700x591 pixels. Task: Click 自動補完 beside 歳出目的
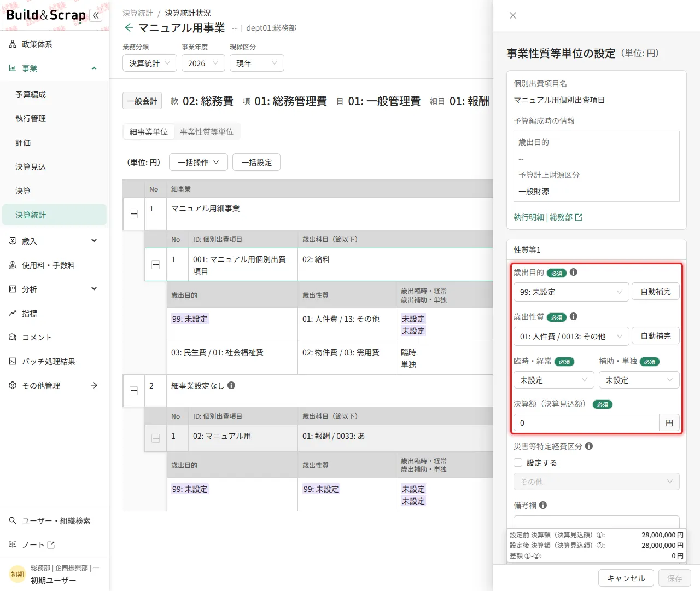(x=656, y=292)
